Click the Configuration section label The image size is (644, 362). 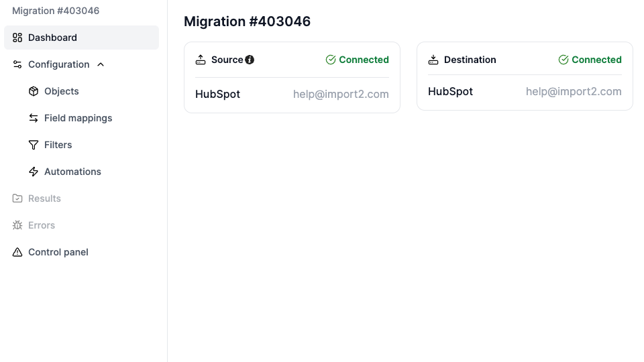pyautogui.click(x=58, y=64)
